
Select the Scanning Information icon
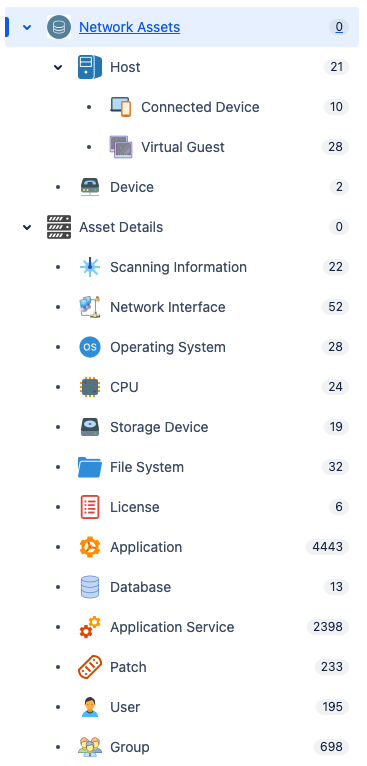[90, 267]
